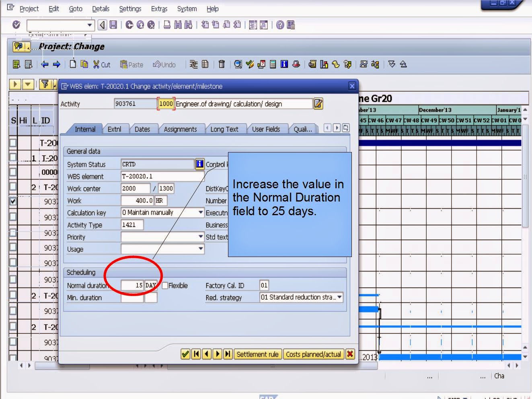Tick the checkbox beside WBS row T-20020

coord(13,157)
